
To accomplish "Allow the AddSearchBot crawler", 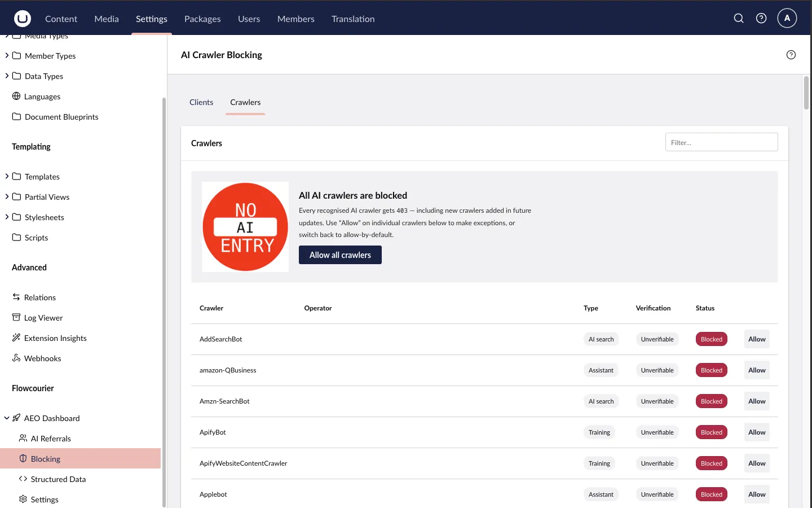I will point(757,339).
